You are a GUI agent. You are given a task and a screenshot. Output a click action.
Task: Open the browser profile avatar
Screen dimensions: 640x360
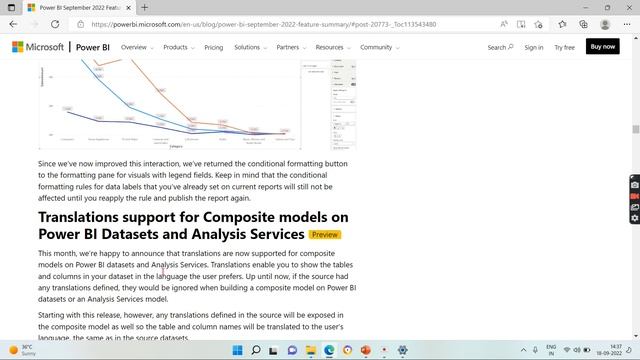point(605,24)
